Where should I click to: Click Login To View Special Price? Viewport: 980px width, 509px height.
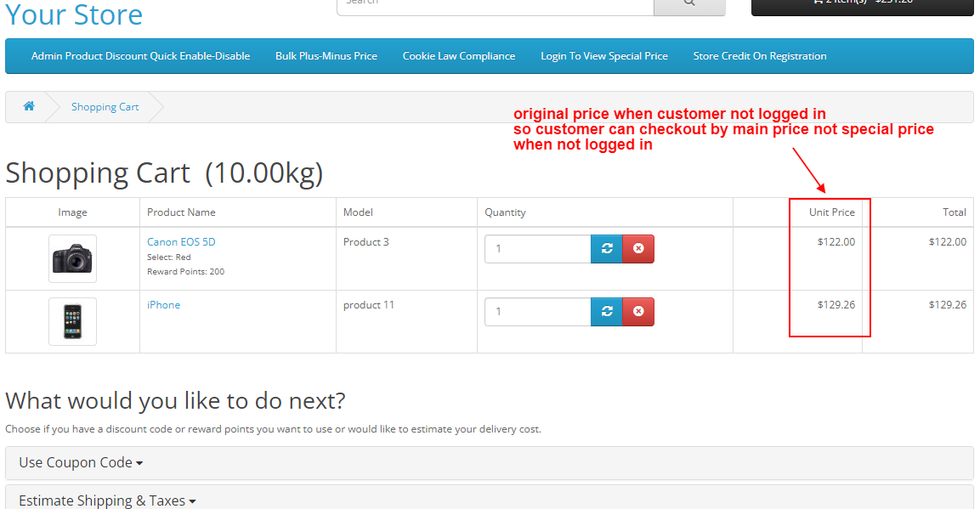click(604, 55)
